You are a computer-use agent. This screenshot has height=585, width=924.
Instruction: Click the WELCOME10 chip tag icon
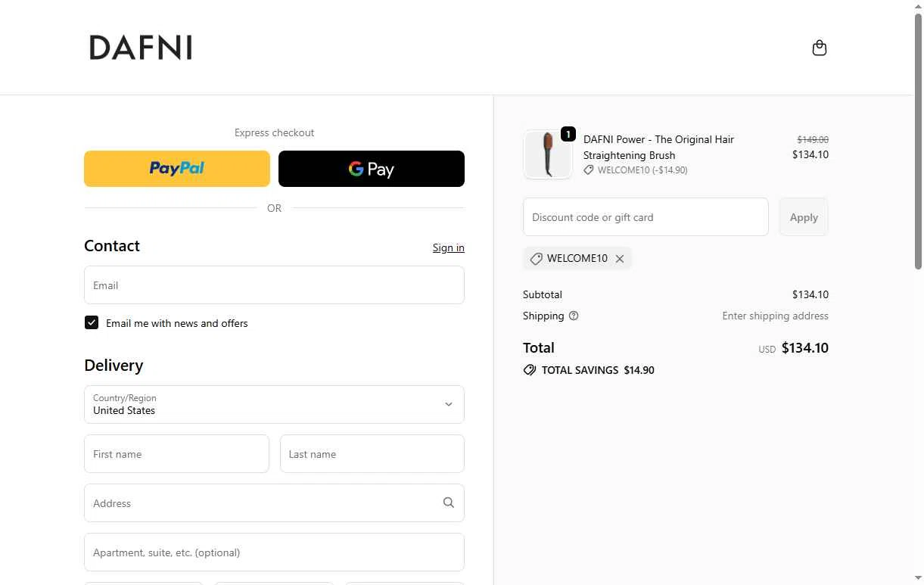[536, 259]
